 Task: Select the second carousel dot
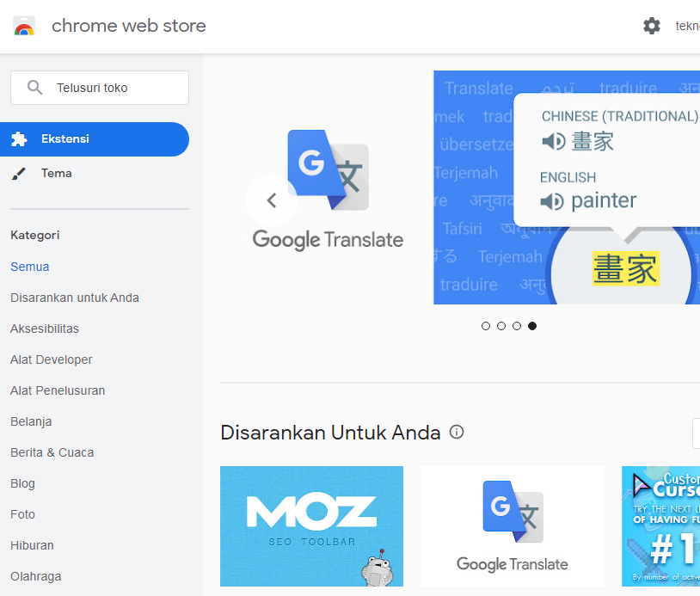tap(501, 326)
